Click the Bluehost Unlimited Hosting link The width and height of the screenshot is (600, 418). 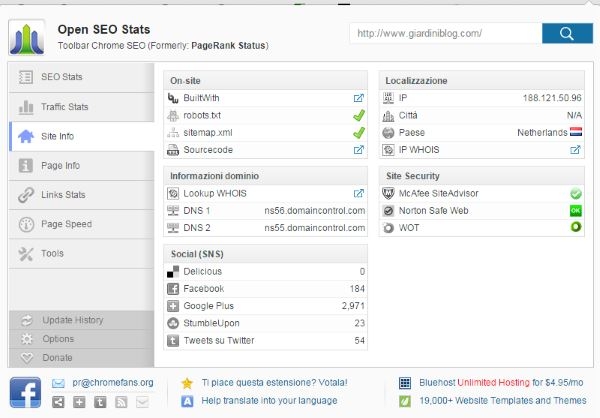coord(501,382)
